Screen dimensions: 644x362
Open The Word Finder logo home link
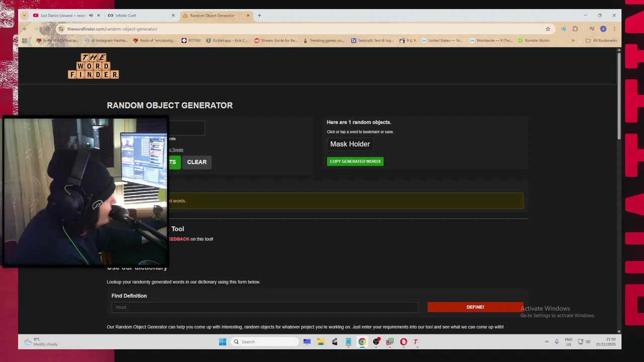pyautogui.click(x=93, y=66)
